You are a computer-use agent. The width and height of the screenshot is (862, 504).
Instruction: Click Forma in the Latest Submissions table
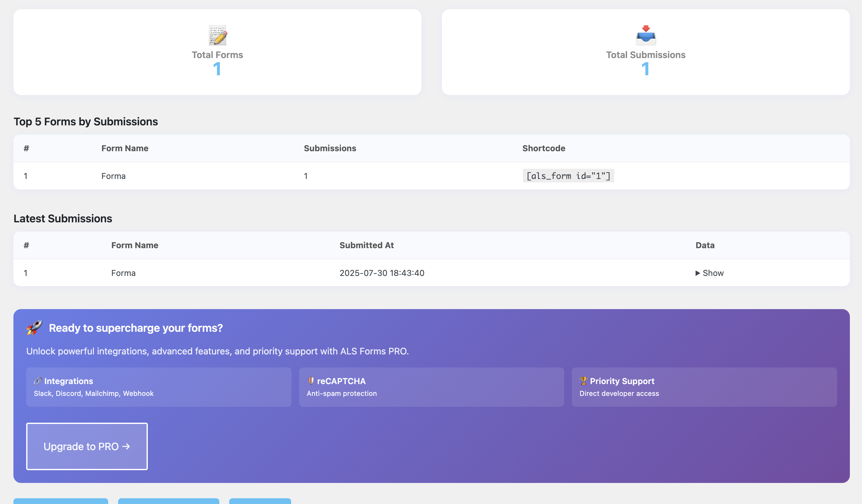[124, 273]
